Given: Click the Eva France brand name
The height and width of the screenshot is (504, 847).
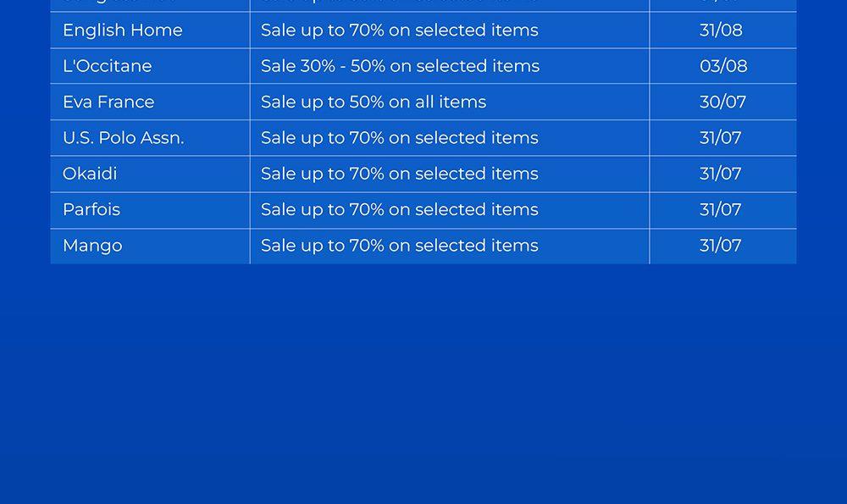Looking at the screenshot, I should click(x=108, y=102).
